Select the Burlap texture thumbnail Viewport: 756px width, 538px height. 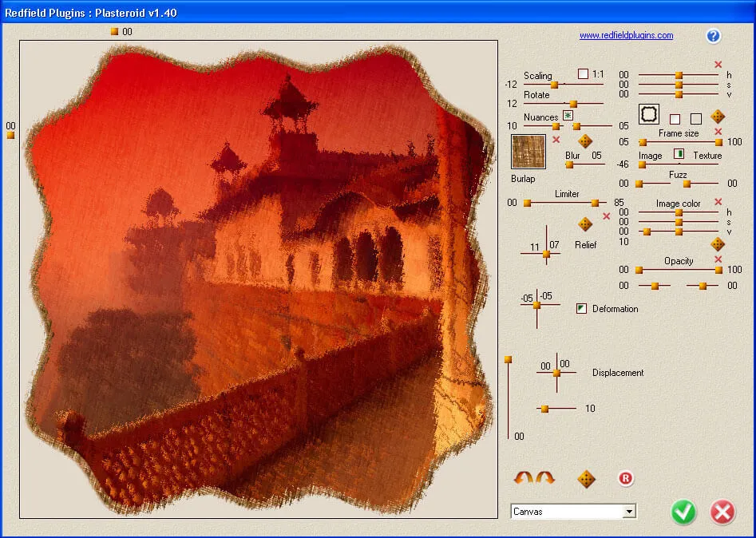point(528,152)
